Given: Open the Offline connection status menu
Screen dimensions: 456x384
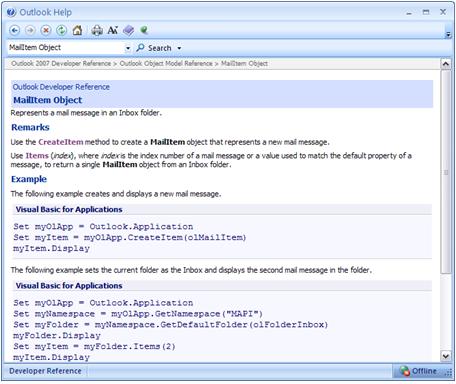Looking at the screenshot, I should point(418,371).
